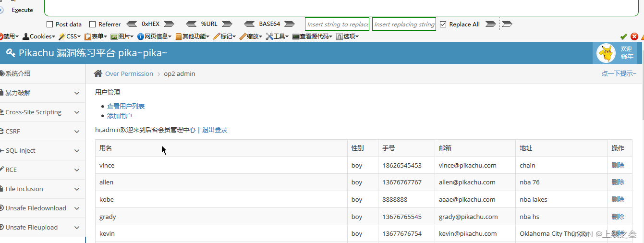Open the 网页信息 toolbar dropdown

(x=155, y=36)
